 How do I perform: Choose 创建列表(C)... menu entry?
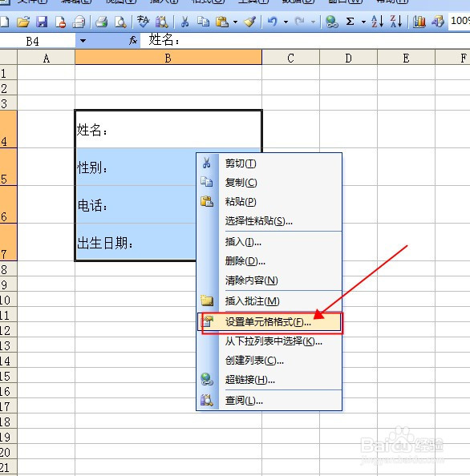[x=269, y=361]
